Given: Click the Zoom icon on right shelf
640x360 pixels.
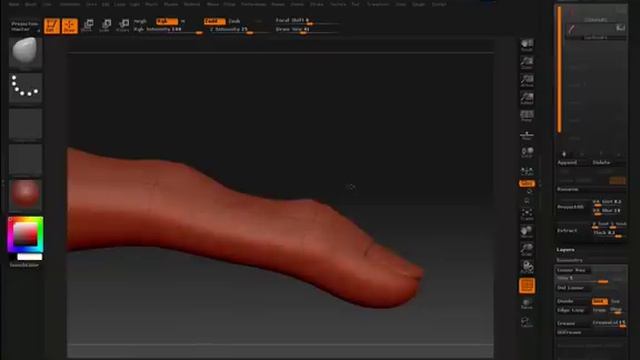Looking at the screenshot, I should [527, 62].
